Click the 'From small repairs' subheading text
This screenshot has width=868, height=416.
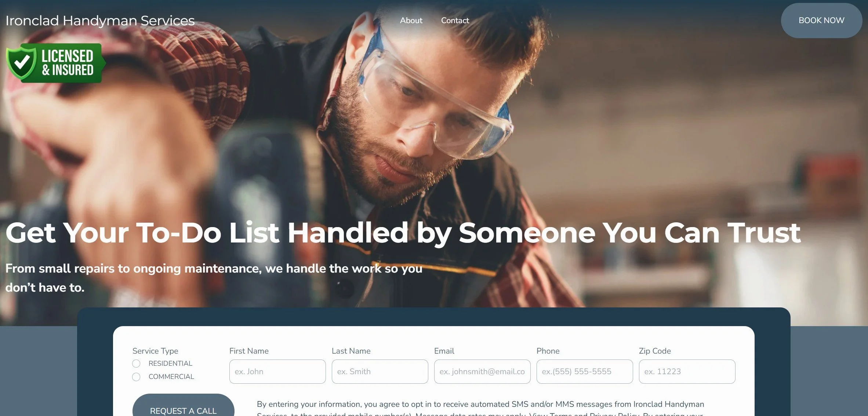(214, 278)
